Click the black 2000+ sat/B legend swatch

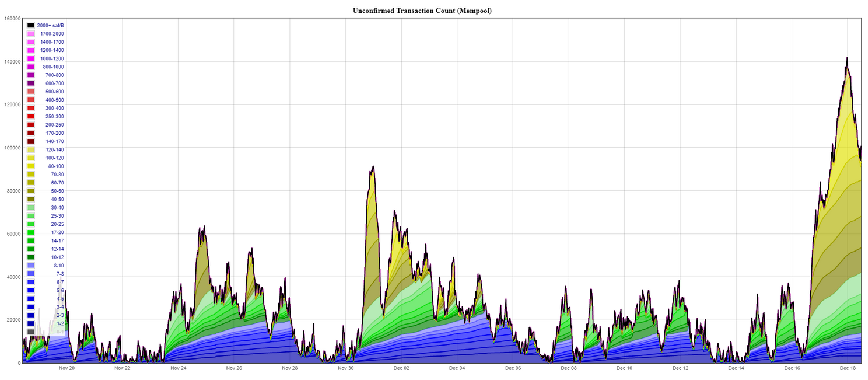[31, 26]
